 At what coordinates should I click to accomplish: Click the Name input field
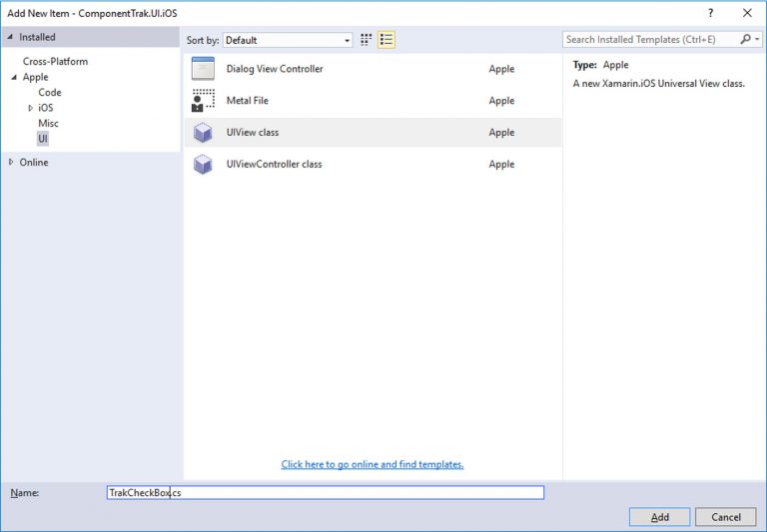(326, 492)
